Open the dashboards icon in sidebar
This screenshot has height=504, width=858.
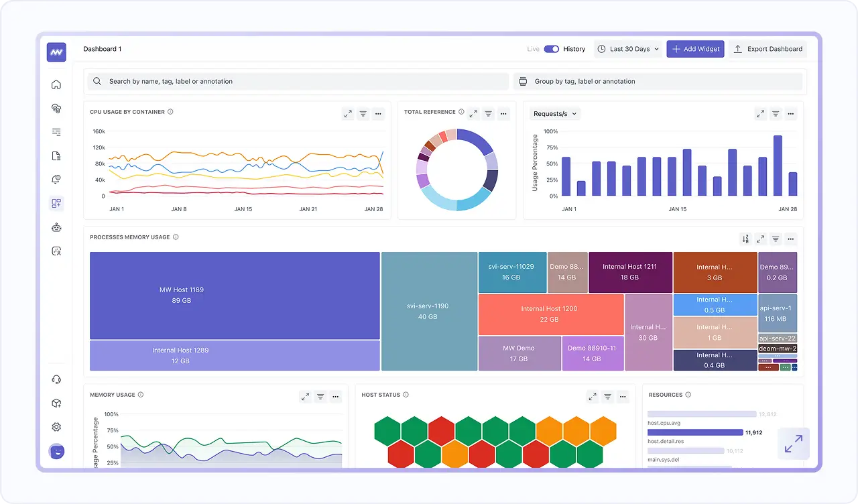[56, 203]
